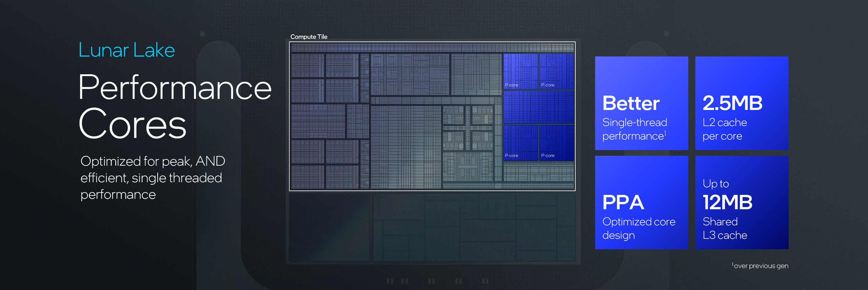Screen dimensions: 868x290
Task: Click the Lunar Lake title text
Action: point(126,50)
